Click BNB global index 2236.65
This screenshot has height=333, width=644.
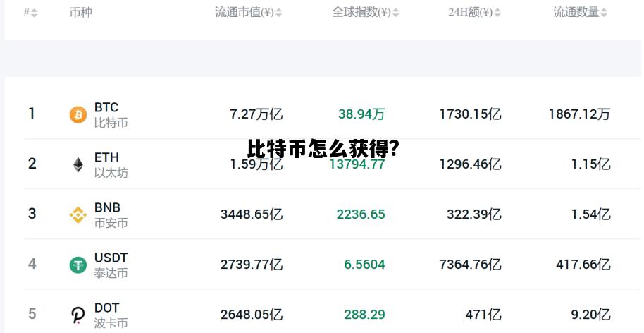[x=361, y=214]
